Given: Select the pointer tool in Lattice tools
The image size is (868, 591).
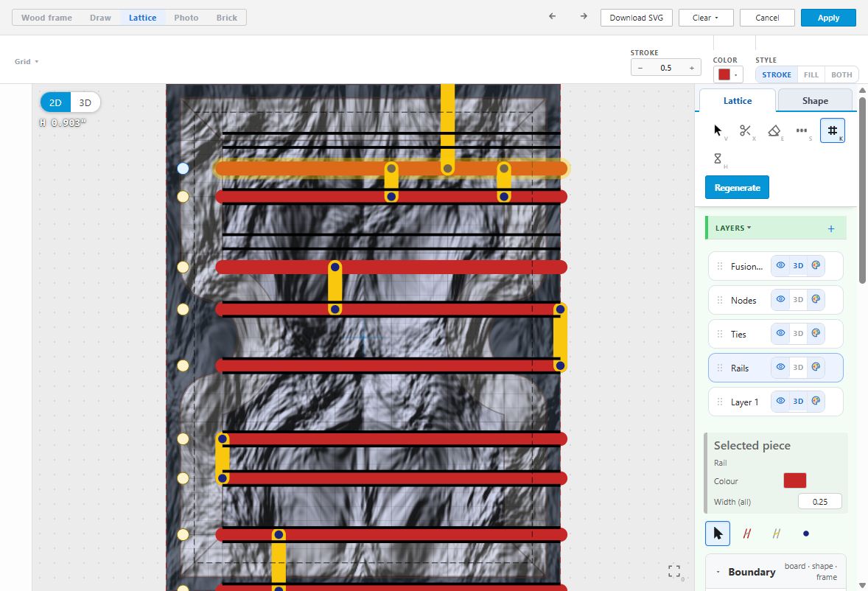Looking at the screenshot, I should (x=718, y=130).
